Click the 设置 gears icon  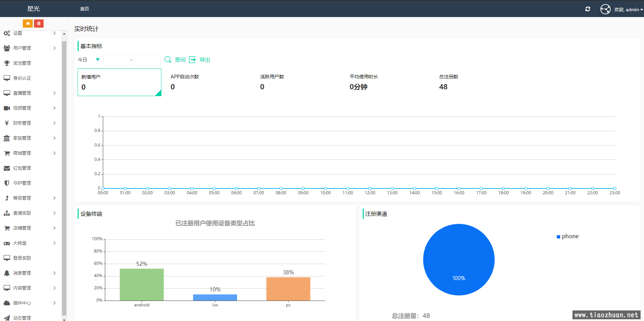point(7,33)
